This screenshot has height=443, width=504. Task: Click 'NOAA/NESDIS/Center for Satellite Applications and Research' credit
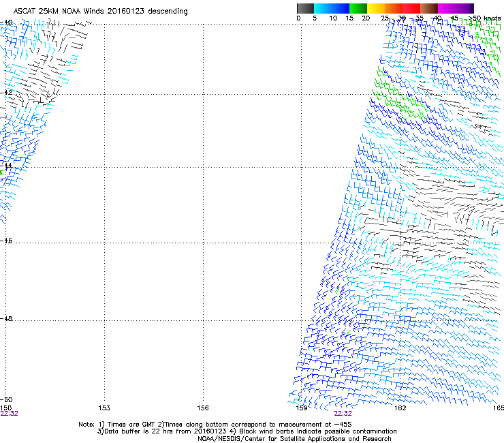[294, 439]
